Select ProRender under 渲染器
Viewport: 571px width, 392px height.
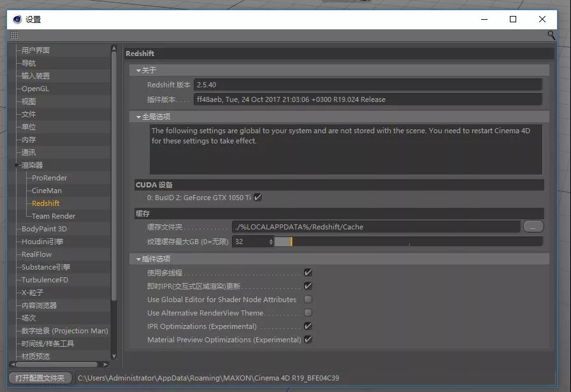49,178
